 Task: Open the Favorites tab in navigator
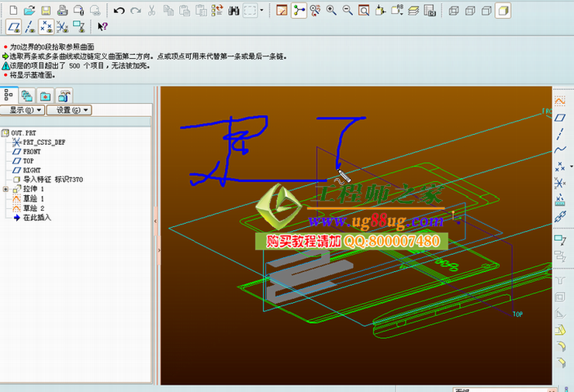(x=46, y=95)
